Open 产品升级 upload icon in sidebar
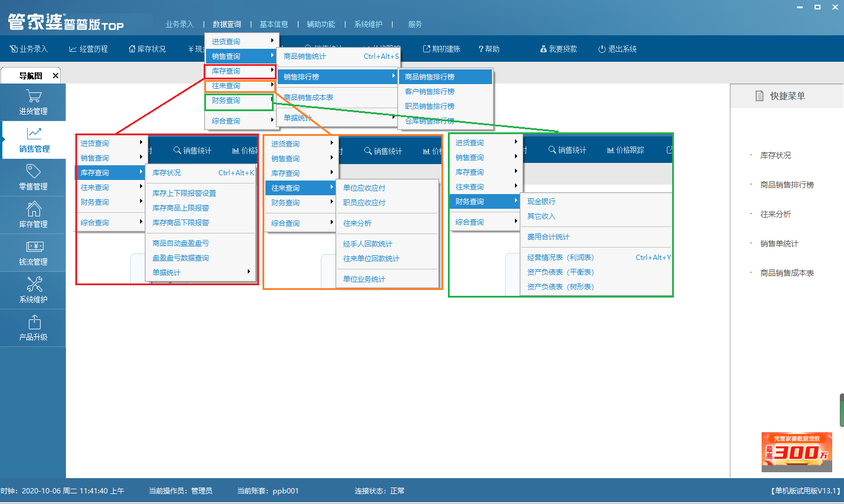The image size is (844, 504). [x=34, y=322]
